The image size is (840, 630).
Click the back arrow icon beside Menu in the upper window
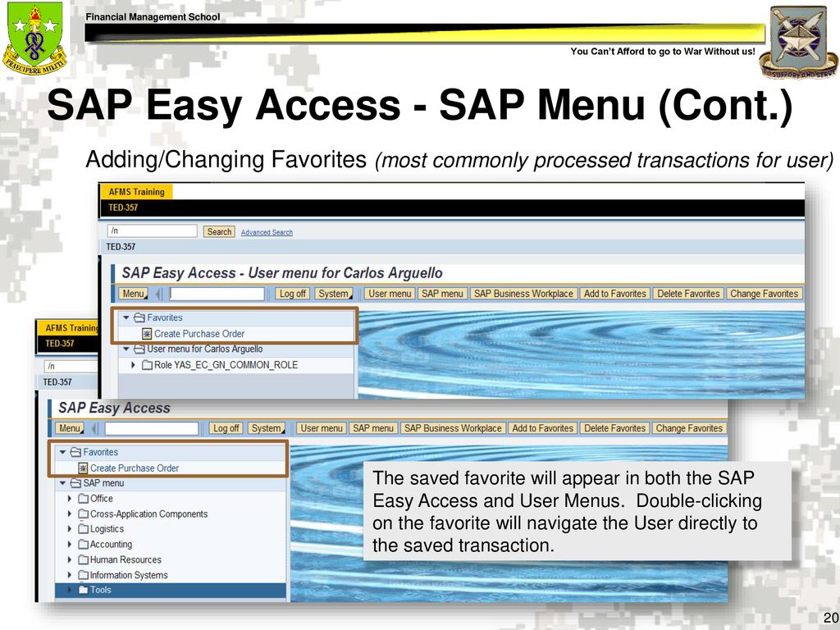158,294
